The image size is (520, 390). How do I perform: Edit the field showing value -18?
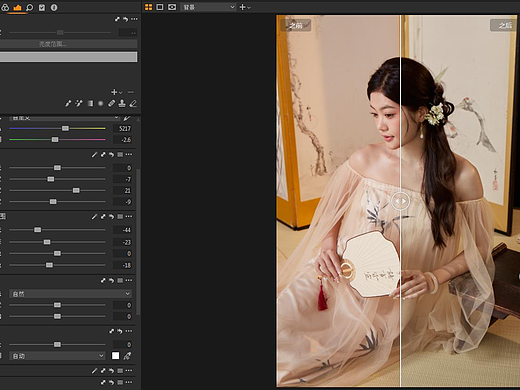122,265
